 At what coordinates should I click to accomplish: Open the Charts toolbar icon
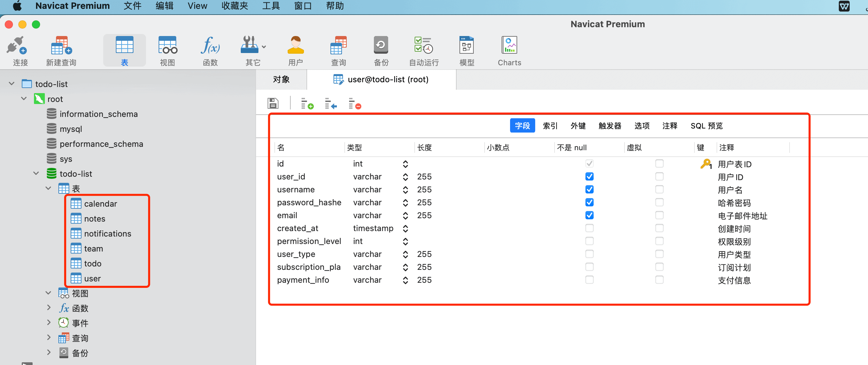[509, 46]
